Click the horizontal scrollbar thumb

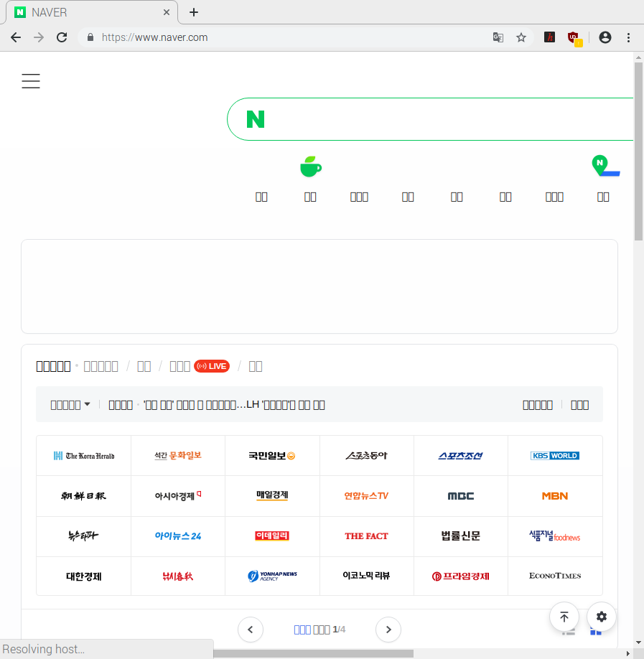click(313, 653)
